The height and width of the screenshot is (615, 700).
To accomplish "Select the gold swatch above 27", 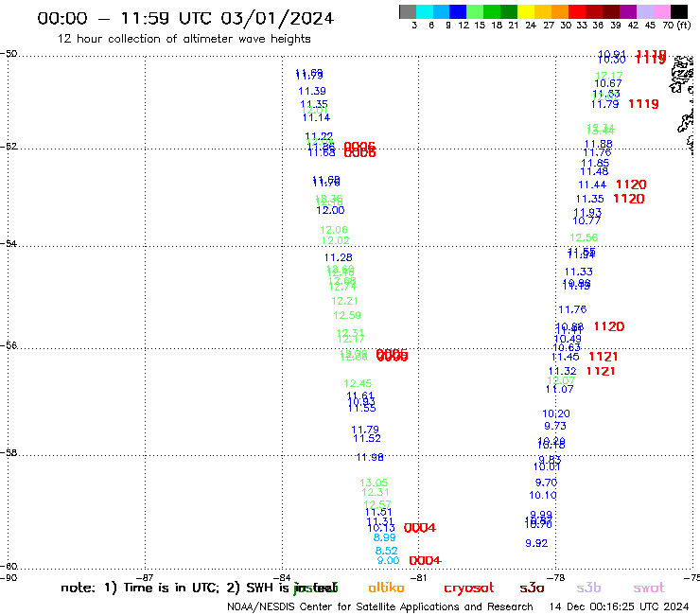I will click(543, 11).
